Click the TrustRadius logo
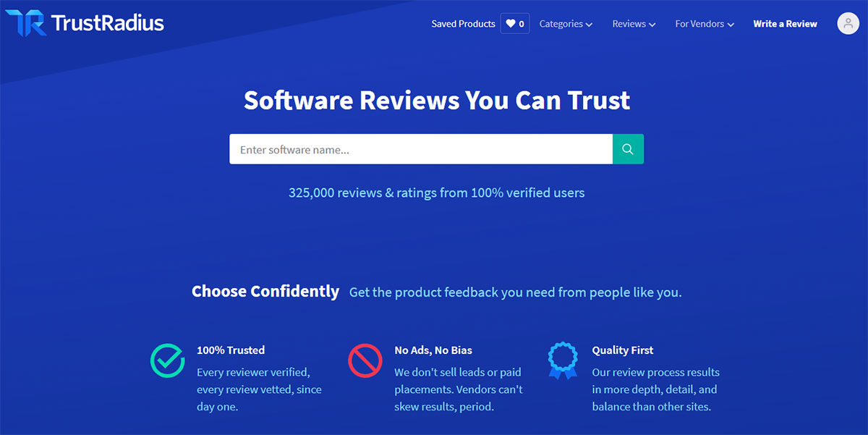Image resolution: width=868 pixels, height=435 pixels. click(85, 23)
